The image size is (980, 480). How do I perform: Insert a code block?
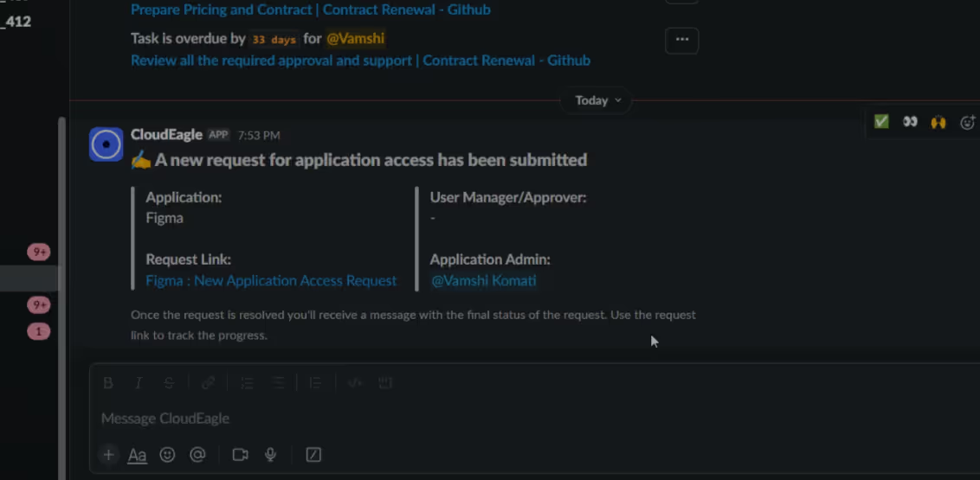385,382
